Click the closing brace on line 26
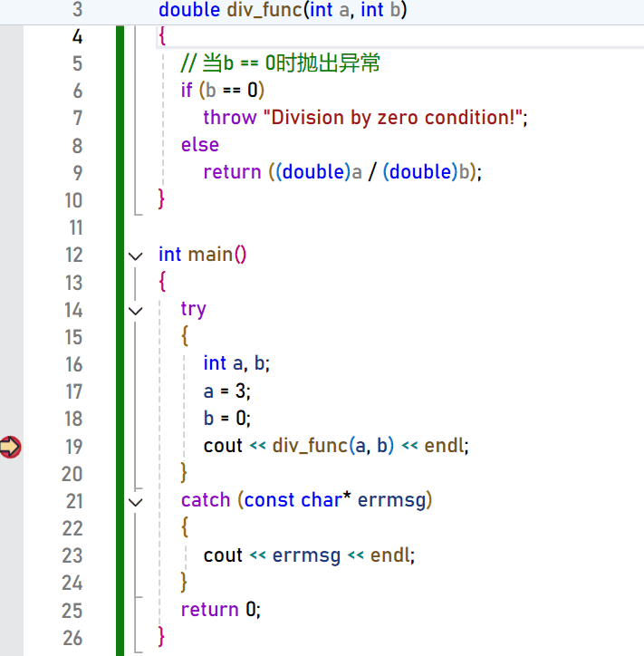The width and height of the screenshot is (644, 656). point(161,637)
